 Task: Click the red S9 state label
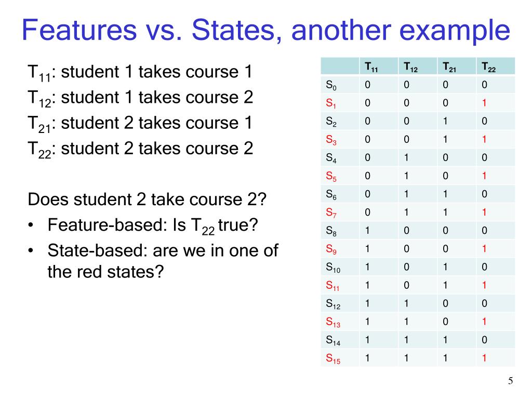point(331,249)
